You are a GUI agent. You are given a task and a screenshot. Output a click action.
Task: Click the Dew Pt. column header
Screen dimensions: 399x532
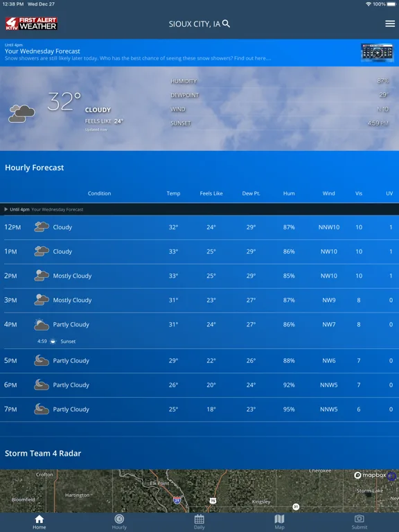[x=251, y=193]
